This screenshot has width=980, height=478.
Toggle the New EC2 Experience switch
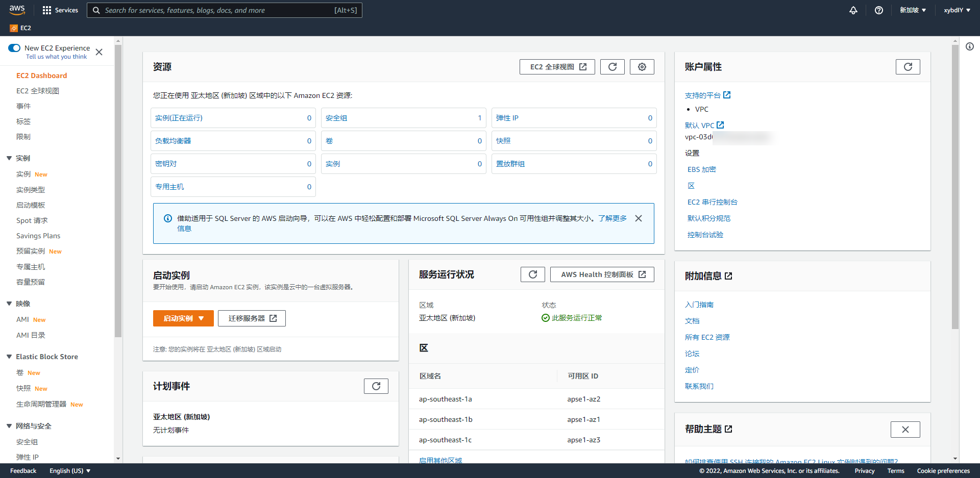tap(14, 48)
